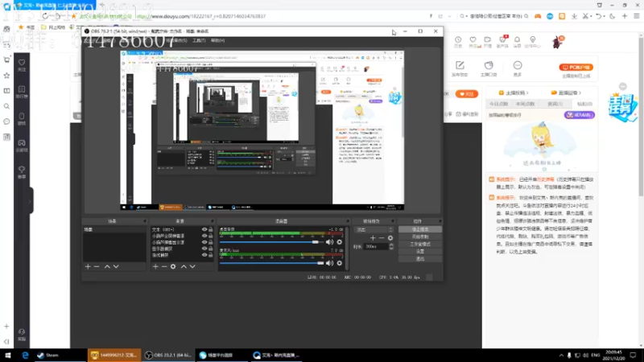
Task: Expand 直播回看 section arrow
Action: (580, 93)
